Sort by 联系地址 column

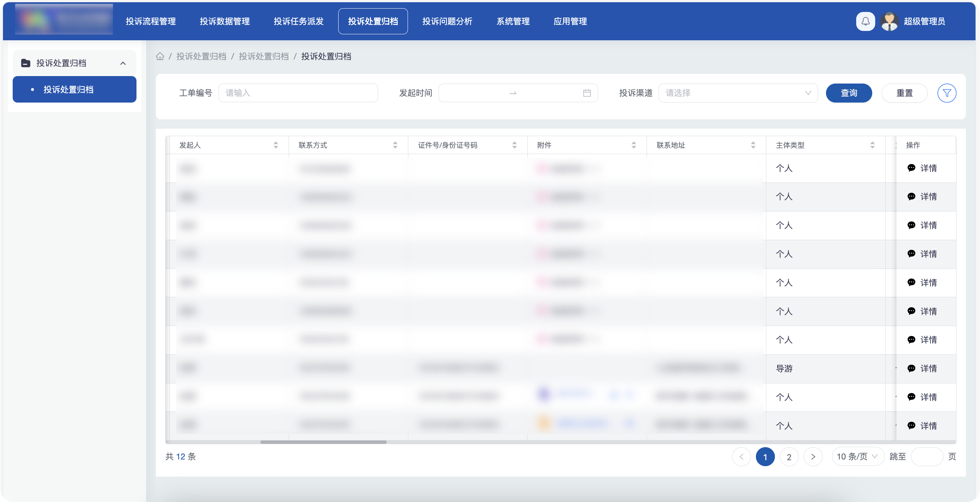(x=753, y=145)
